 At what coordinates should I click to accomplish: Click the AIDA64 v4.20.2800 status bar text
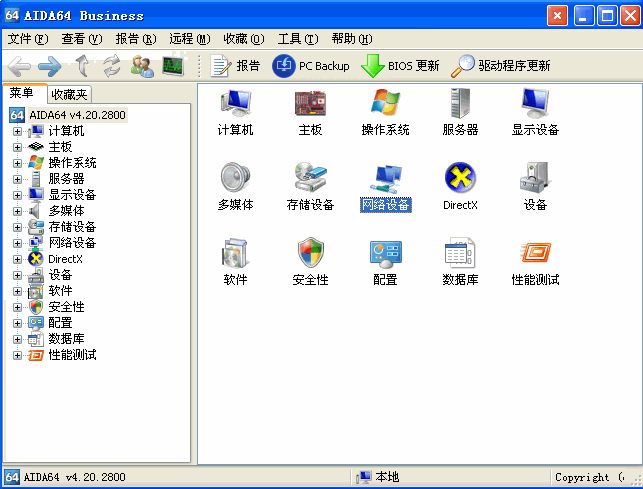click(x=75, y=477)
